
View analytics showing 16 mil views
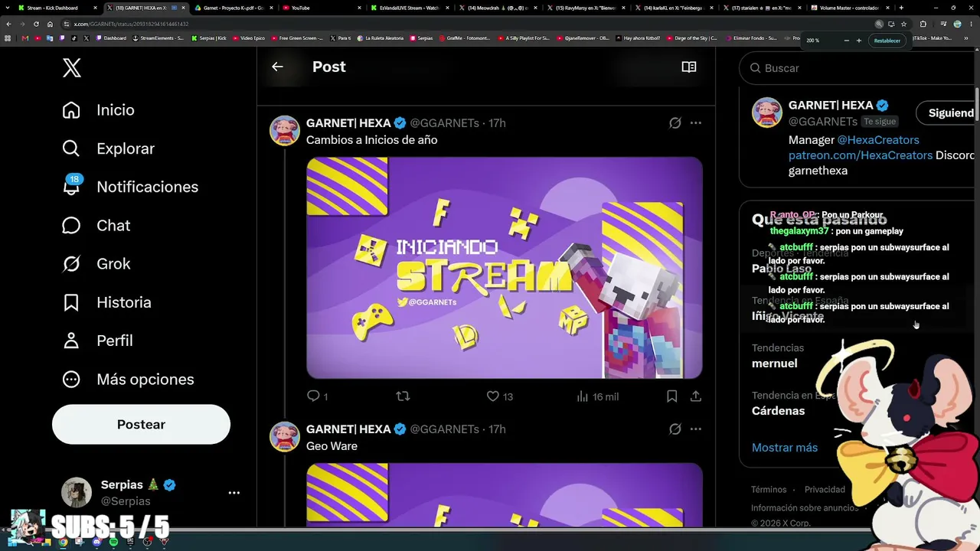tap(597, 396)
